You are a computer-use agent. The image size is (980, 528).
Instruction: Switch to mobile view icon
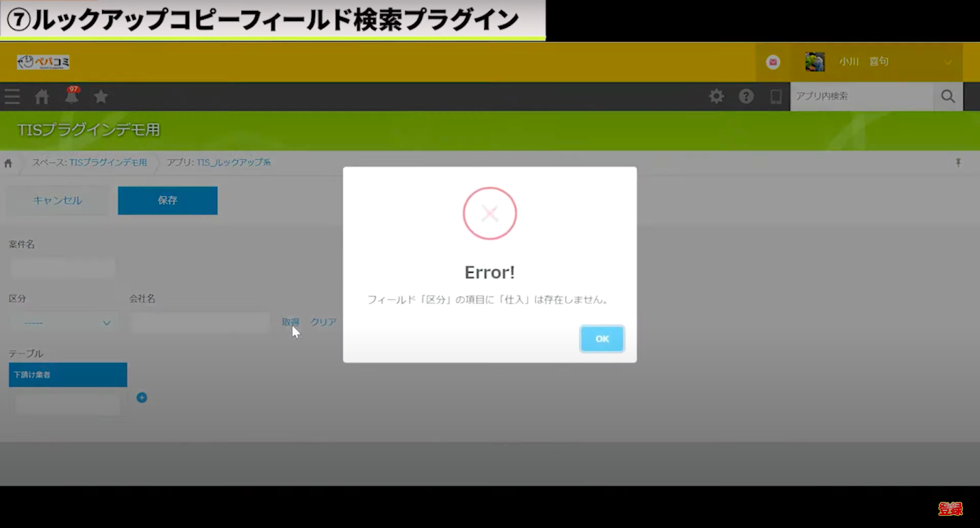coord(776,97)
